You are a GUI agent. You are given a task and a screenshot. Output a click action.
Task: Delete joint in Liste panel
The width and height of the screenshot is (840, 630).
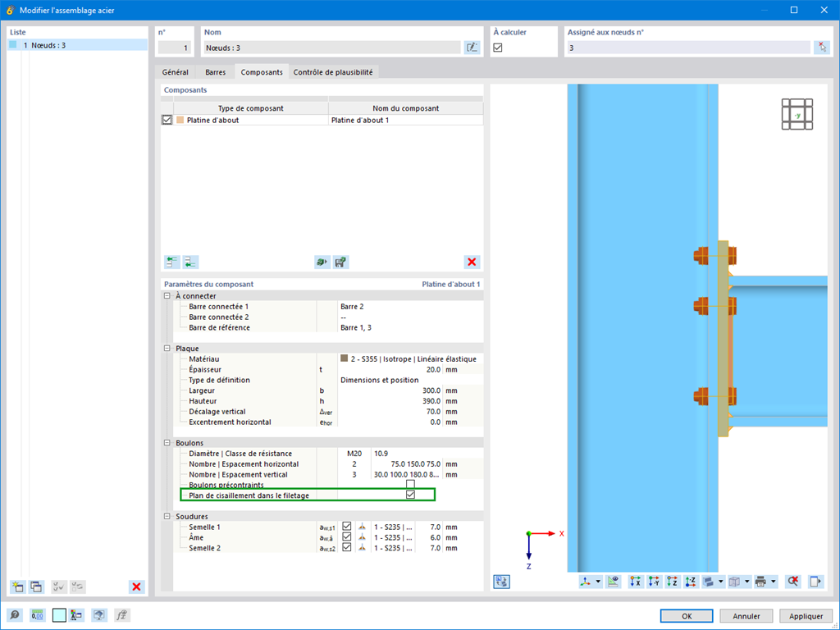pyautogui.click(x=137, y=587)
